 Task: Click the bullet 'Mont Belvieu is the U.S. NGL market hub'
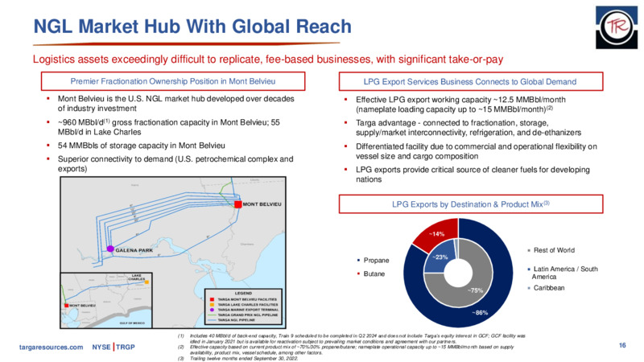pos(175,104)
